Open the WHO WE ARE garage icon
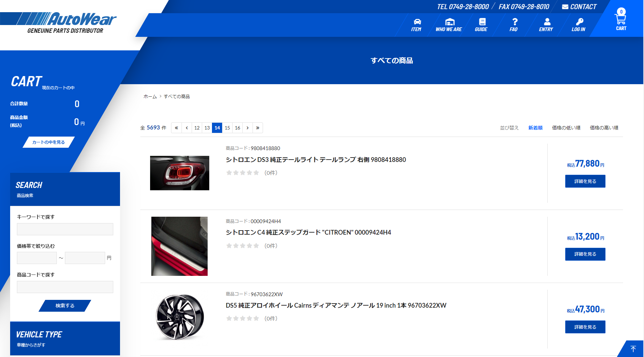Screen dimensions: 644x357 449,25
